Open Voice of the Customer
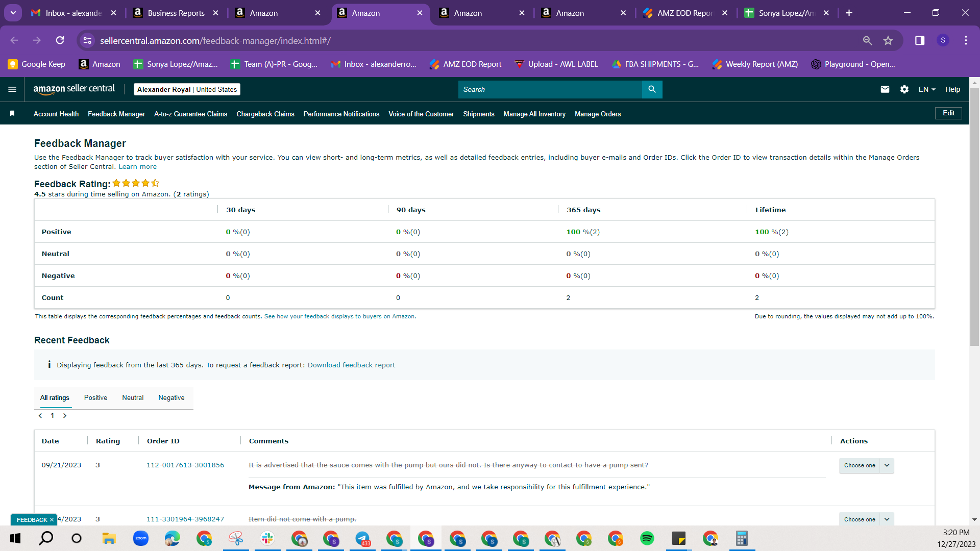 pyautogui.click(x=421, y=114)
